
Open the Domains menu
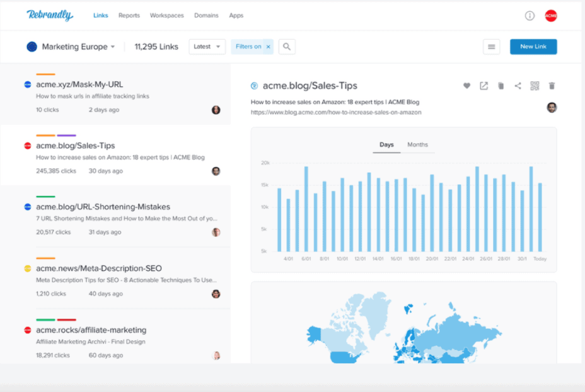click(x=206, y=15)
